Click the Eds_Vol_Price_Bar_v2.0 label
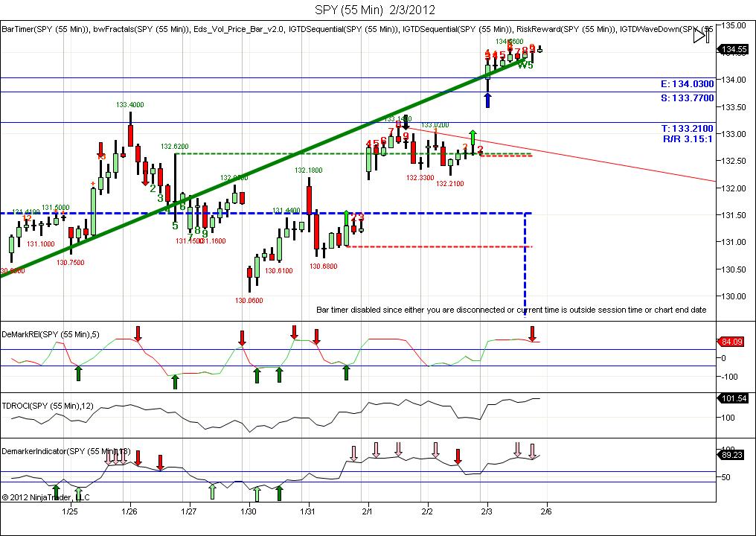The width and height of the screenshot is (756, 536). click(239, 30)
